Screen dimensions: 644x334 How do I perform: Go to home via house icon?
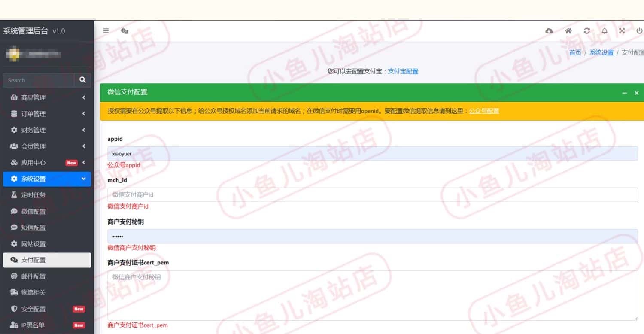568,31
